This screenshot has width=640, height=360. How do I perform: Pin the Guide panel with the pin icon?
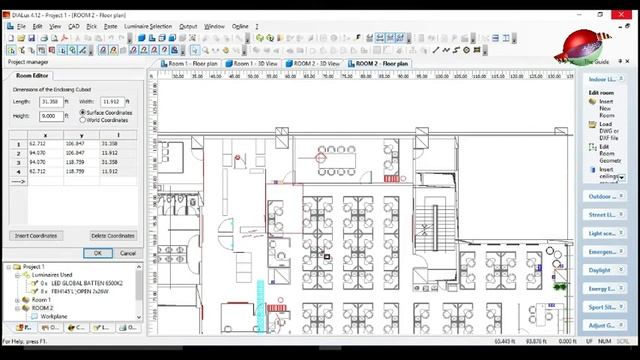620,61
